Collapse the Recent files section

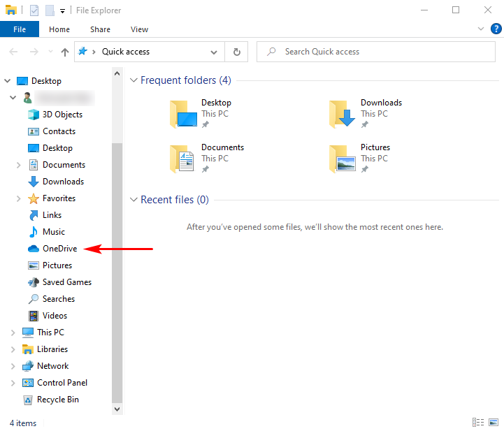134,200
